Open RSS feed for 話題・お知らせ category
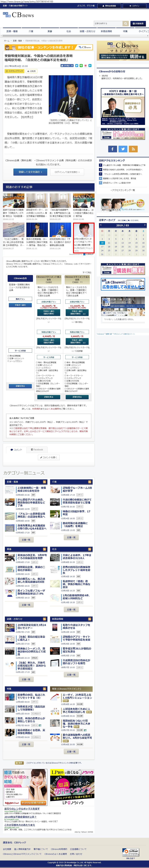The height and width of the screenshot is (868, 149). (x=44, y=619)
